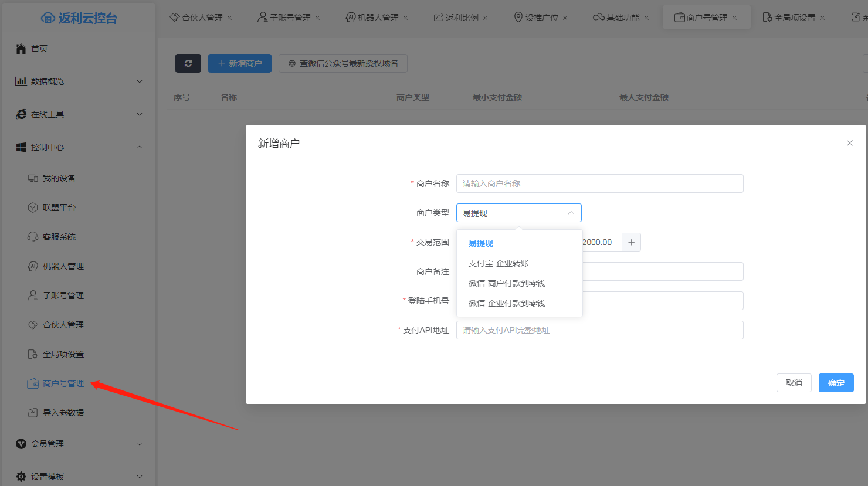This screenshot has width=868, height=486.
Task: Collapse the 控制中心 sidebar section
Action: click(x=140, y=147)
